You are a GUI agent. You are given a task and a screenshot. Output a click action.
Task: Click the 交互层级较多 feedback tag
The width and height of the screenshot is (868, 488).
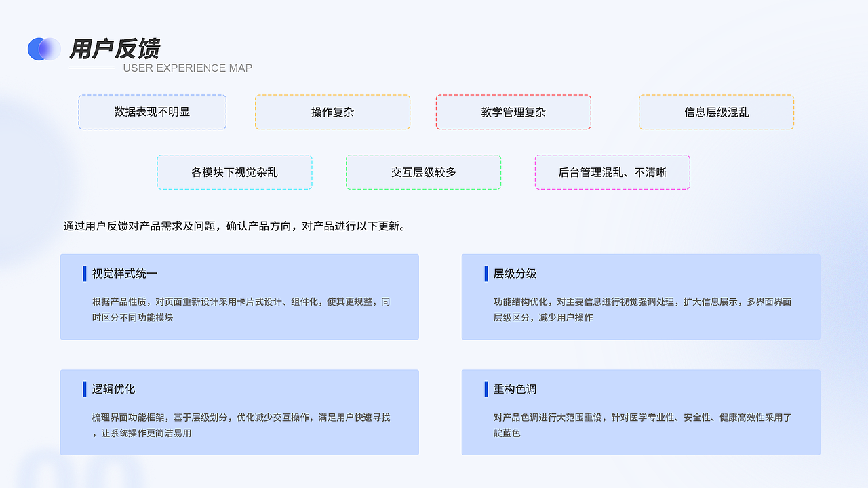coord(423,172)
